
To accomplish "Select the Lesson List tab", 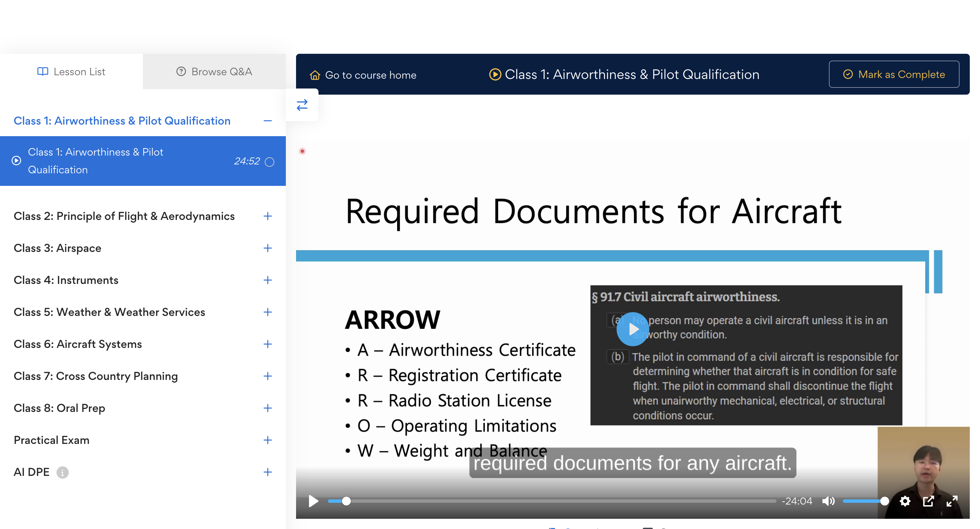I will click(71, 71).
